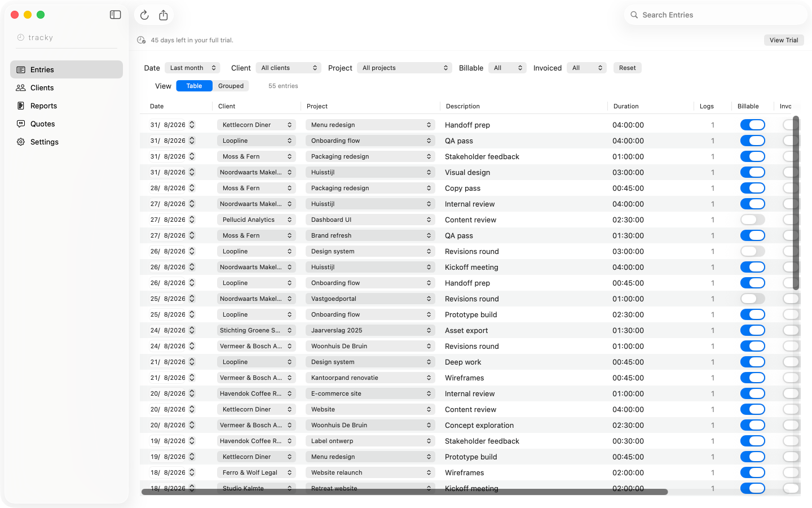Open the Invoiced filter dropdown
This screenshot has width=812, height=508.
click(586, 68)
